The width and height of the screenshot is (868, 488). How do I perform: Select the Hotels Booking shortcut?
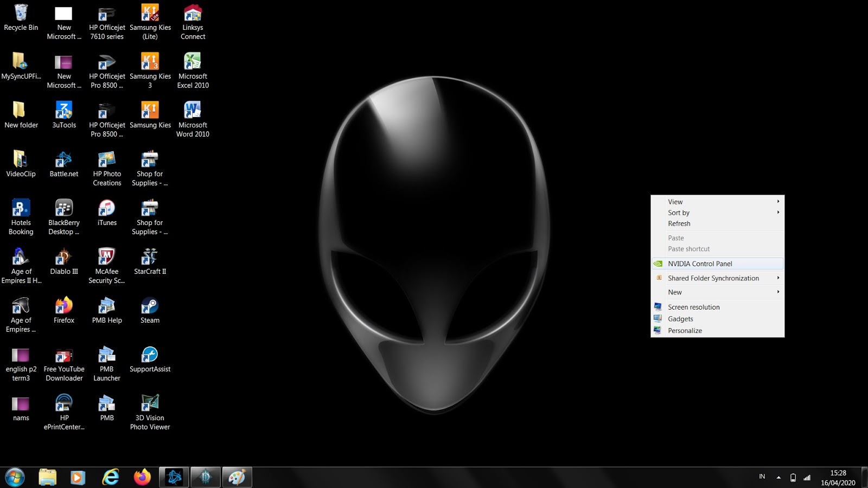tap(21, 217)
